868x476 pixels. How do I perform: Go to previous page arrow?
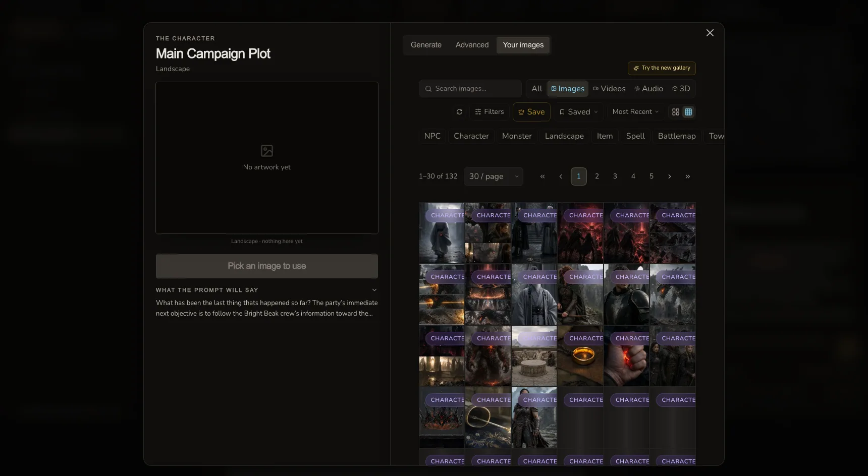[561, 176]
